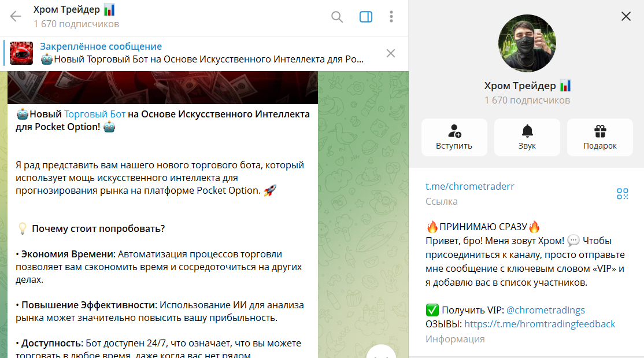Image resolution: width=644 pixels, height=358 pixels.
Task: Click the Хром Трейдер title in header
Action: coord(66,10)
